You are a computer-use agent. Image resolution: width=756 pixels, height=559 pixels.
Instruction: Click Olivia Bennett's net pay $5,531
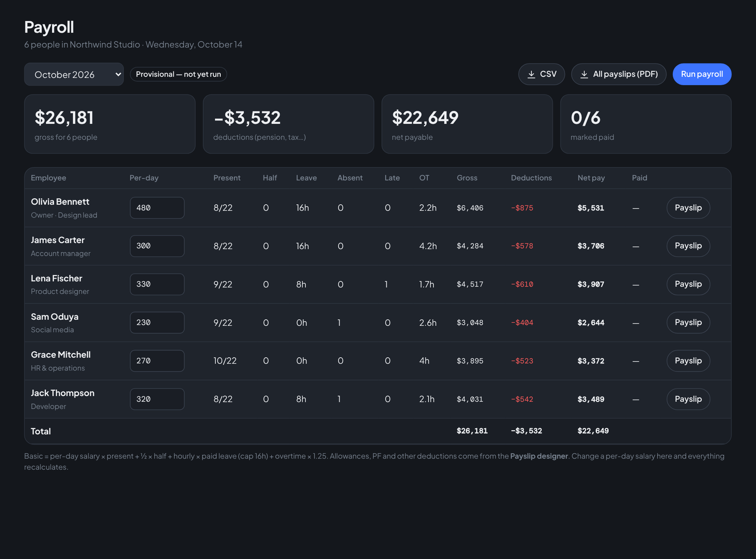coord(591,208)
